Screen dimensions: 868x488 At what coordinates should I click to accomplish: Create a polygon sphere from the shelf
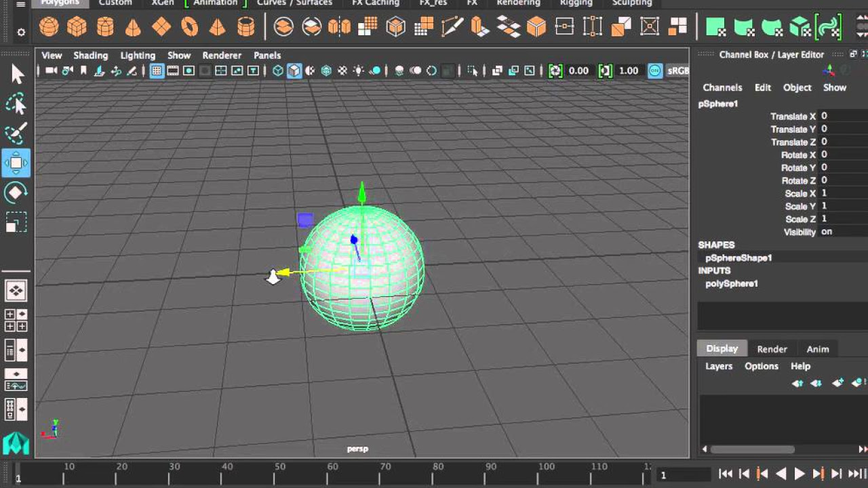pyautogui.click(x=49, y=27)
